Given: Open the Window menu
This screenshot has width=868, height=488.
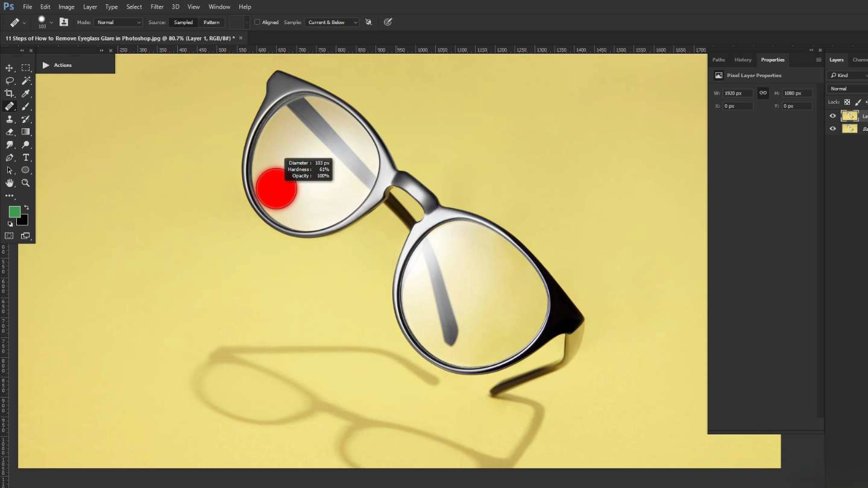Looking at the screenshot, I should coord(219,7).
